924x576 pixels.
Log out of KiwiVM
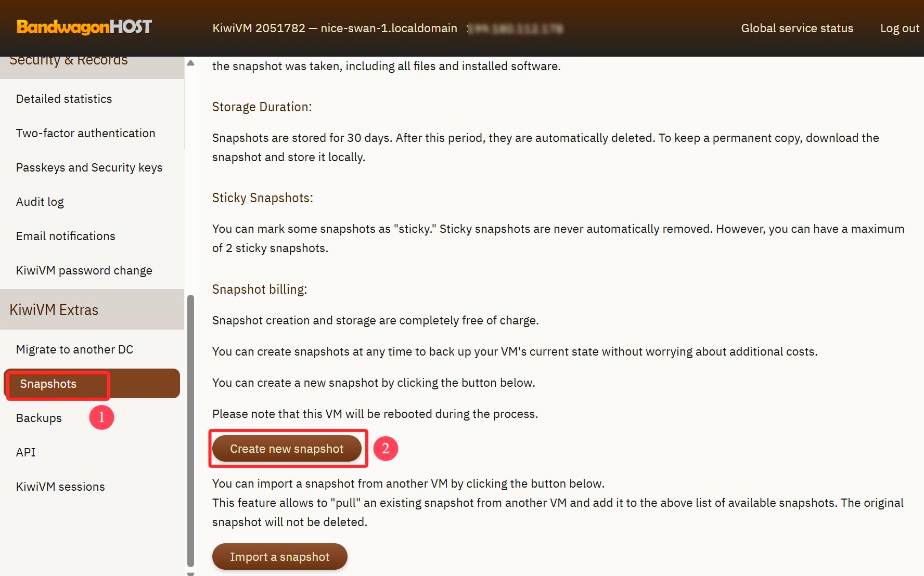tap(899, 29)
